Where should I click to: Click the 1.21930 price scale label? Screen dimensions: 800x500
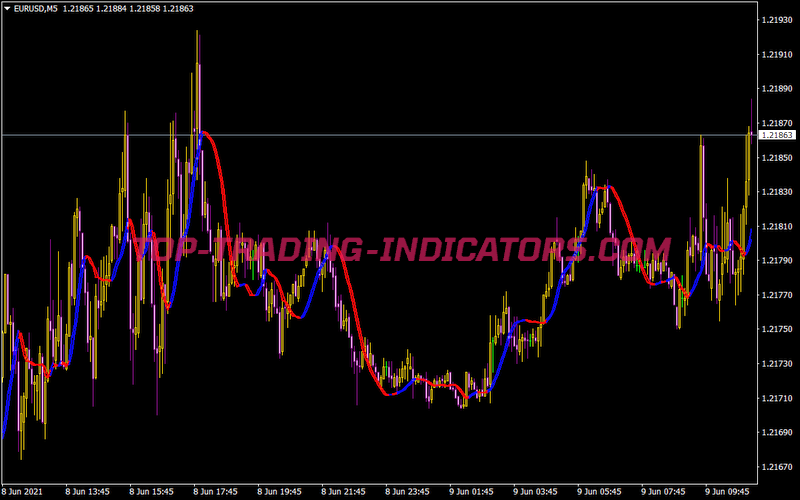[777, 20]
